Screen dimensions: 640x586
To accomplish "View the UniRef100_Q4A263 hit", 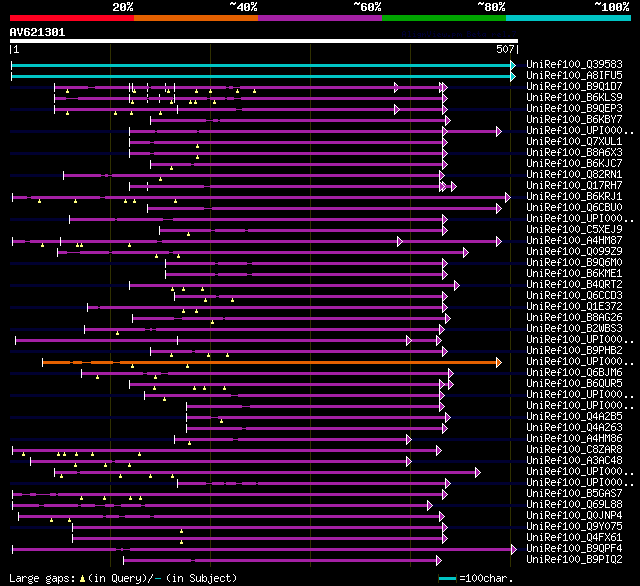I will (574, 428).
